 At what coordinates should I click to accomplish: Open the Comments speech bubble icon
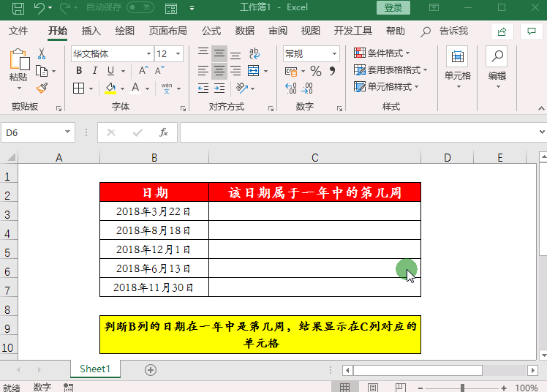[x=532, y=31]
